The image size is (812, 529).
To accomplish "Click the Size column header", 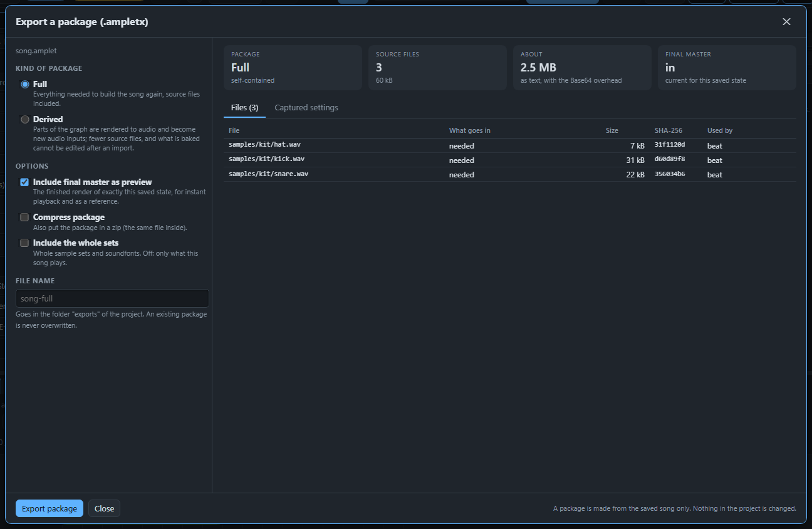I will (x=612, y=130).
